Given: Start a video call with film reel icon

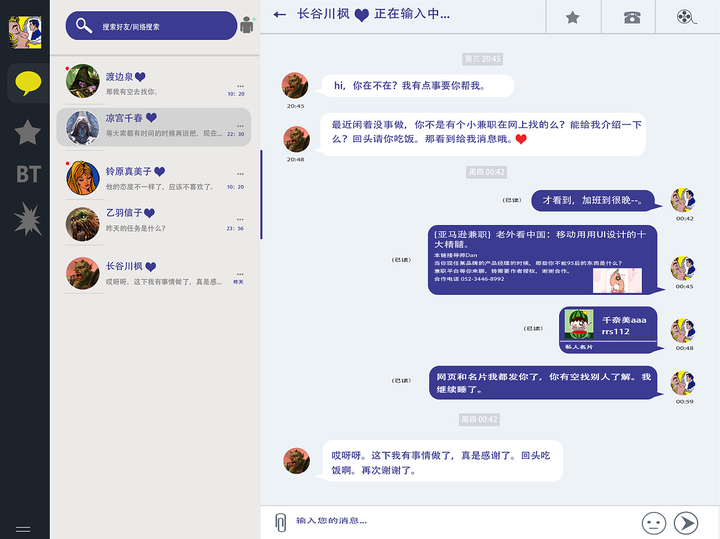Looking at the screenshot, I should click(x=686, y=17).
